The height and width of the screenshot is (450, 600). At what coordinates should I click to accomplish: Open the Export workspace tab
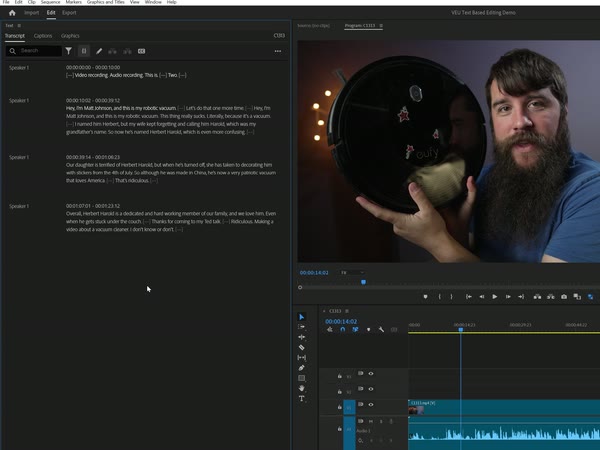click(x=69, y=13)
